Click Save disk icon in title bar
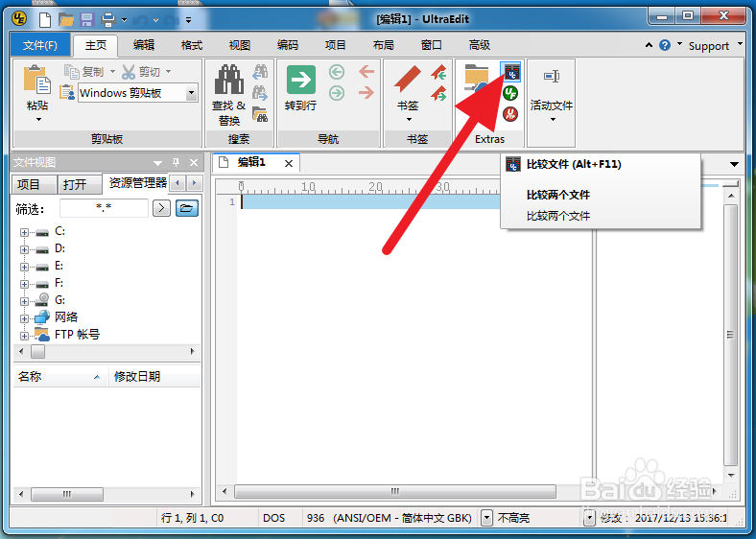The width and height of the screenshot is (756, 539). coord(86,20)
